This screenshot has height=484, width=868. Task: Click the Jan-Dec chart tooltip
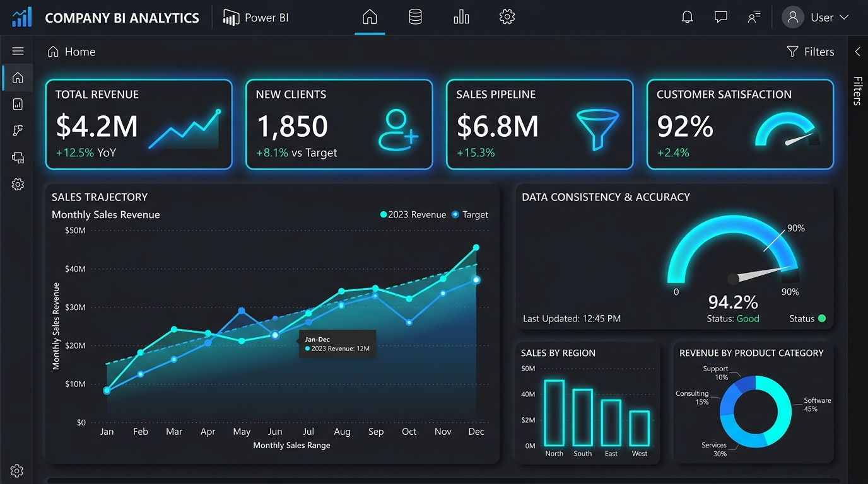pos(337,344)
